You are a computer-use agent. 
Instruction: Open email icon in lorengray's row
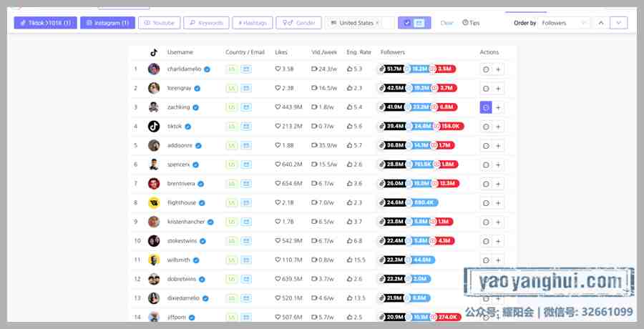246,88
